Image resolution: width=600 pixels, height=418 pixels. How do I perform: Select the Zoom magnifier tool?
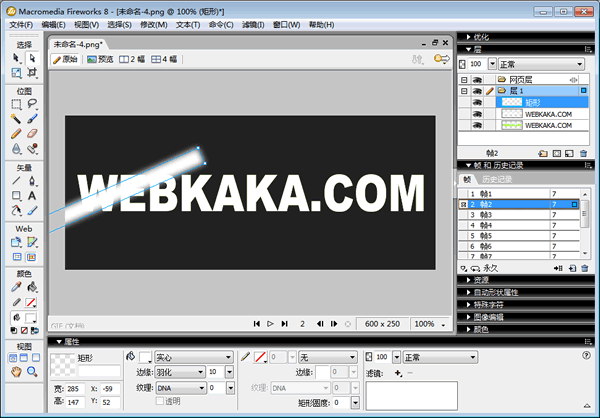click(x=33, y=371)
